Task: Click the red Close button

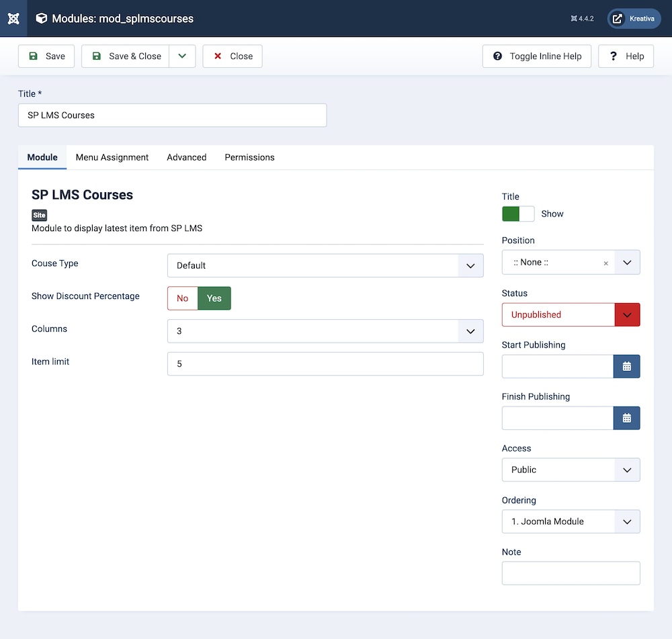Action: [x=233, y=56]
